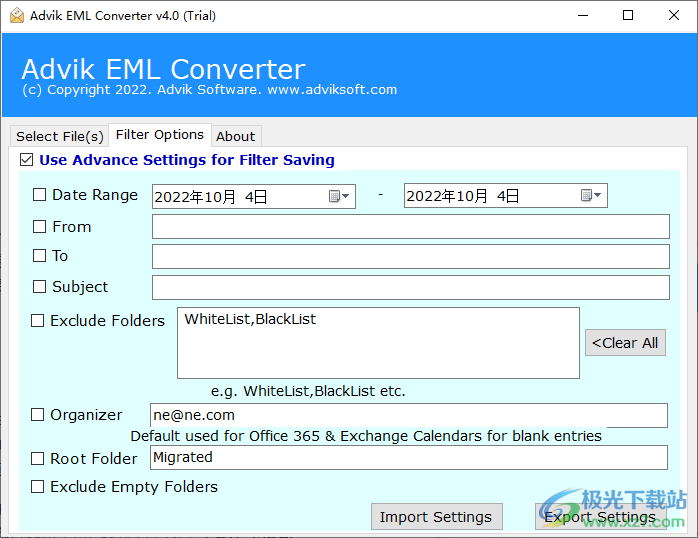Tick the From filter checkbox
The height and width of the screenshot is (538, 698).
39,227
